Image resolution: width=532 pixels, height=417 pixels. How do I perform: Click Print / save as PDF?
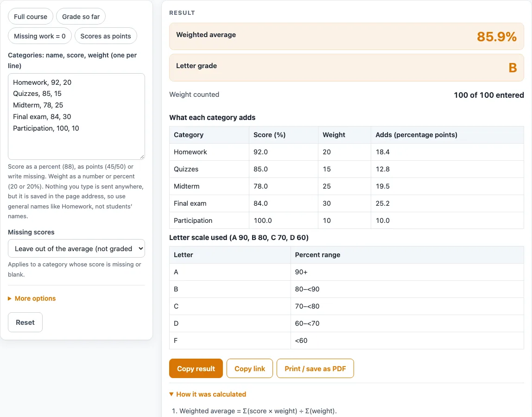tap(315, 368)
